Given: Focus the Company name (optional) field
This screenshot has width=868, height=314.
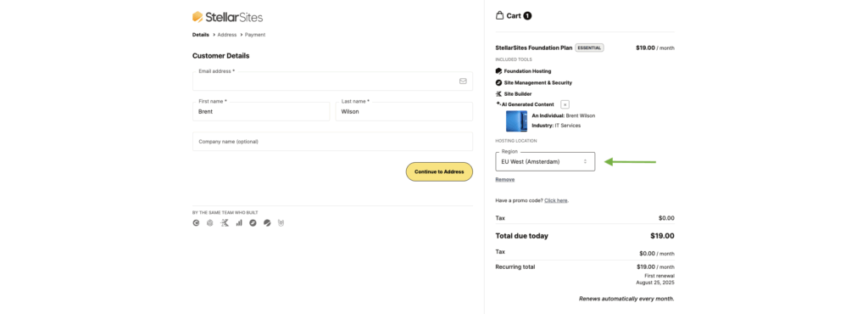Looking at the screenshot, I should (x=332, y=141).
